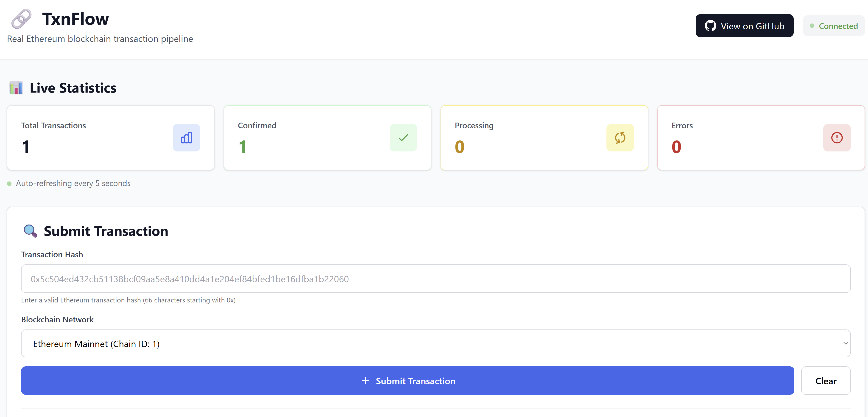The height and width of the screenshot is (417, 868).
Task: Click the bar chart icon in Total Transactions
Action: pyautogui.click(x=186, y=138)
